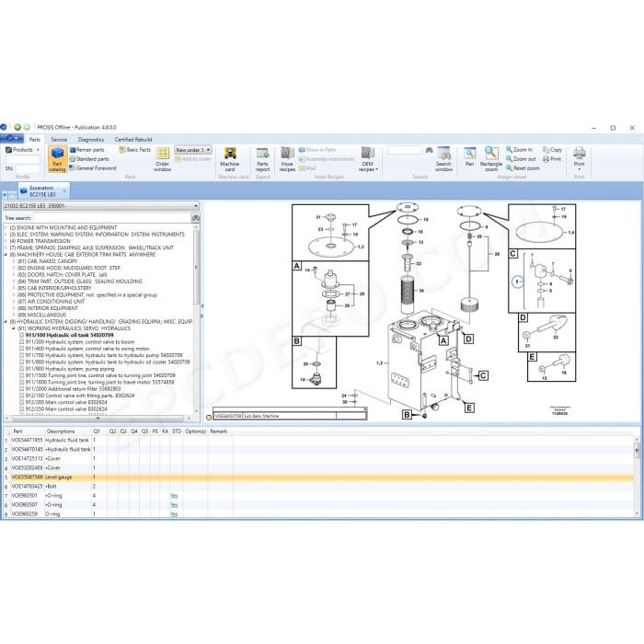The width and height of the screenshot is (644, 644).
Task: Open General Foreword
Action: click(93, 168)
